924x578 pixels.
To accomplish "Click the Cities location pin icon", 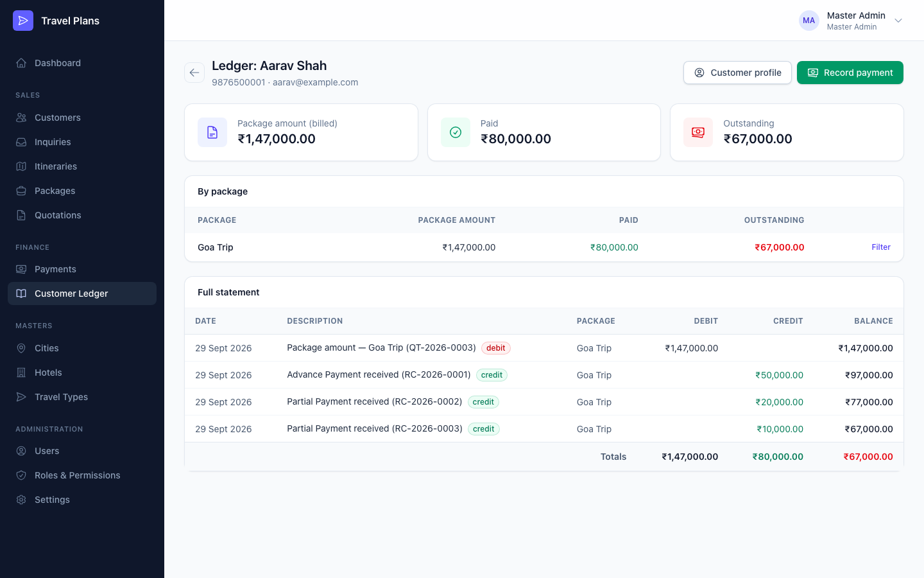I will point(21,348).
